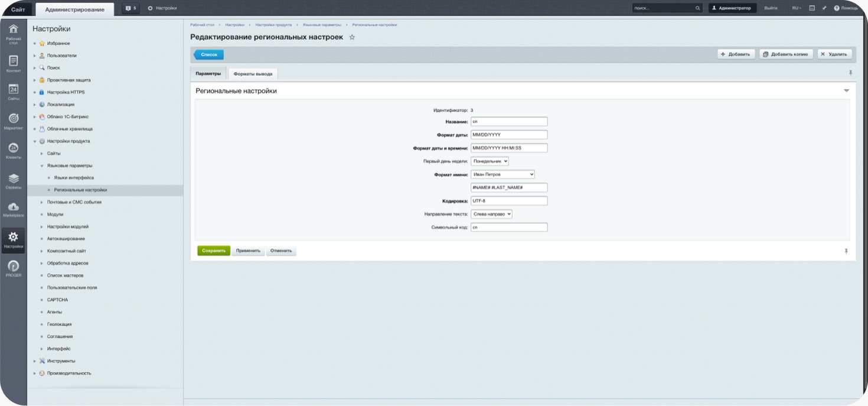
Task: Expand the Пользователи tree node
Action: pos(35,56)
